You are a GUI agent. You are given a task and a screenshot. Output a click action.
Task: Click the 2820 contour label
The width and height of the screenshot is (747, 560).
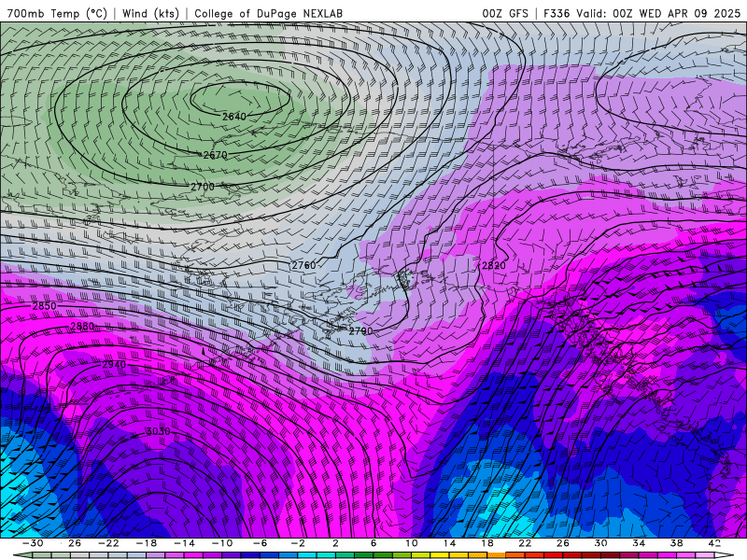[x=494, y=266]
